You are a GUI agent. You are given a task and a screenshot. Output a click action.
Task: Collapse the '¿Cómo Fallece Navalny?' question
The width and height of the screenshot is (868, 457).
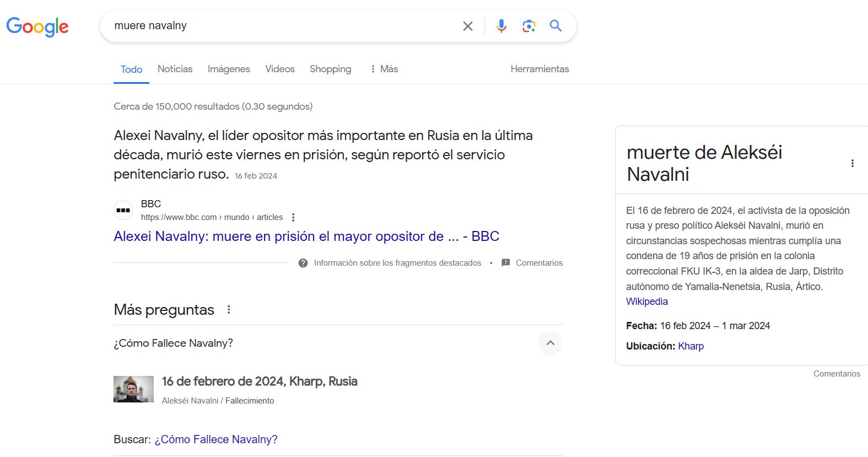coord(550,343)
